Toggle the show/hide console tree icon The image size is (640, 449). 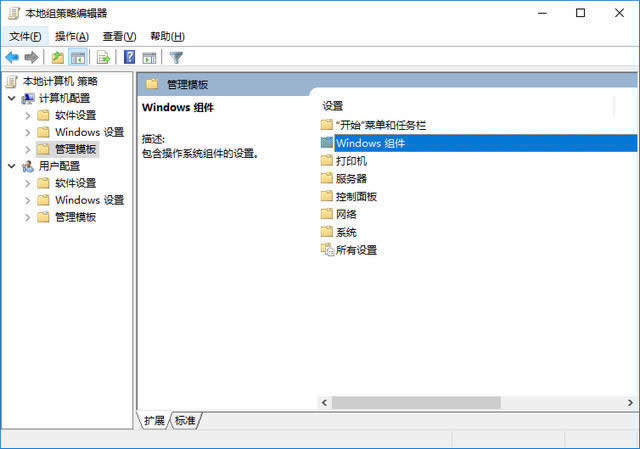pyautogui.click(x=77, y=57)
